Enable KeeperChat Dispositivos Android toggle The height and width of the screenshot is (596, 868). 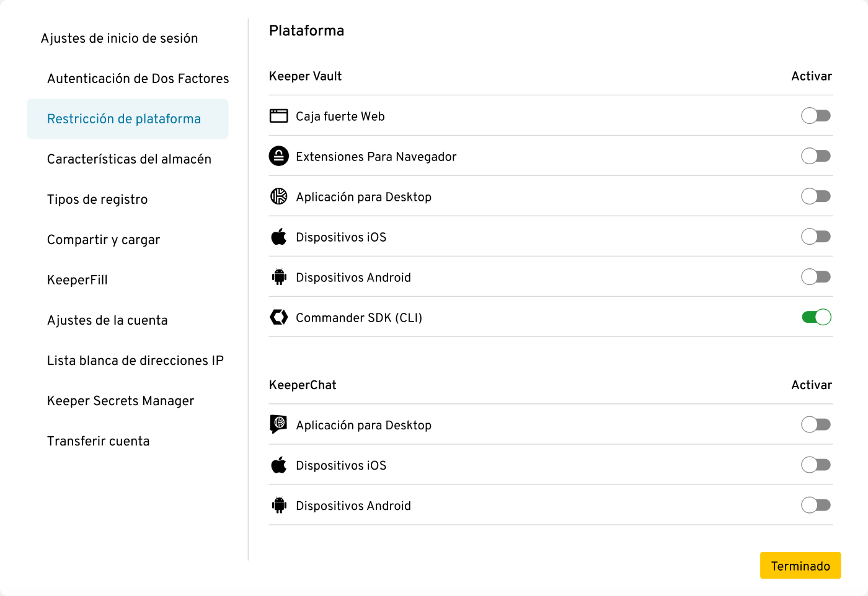tap(816, 505)
